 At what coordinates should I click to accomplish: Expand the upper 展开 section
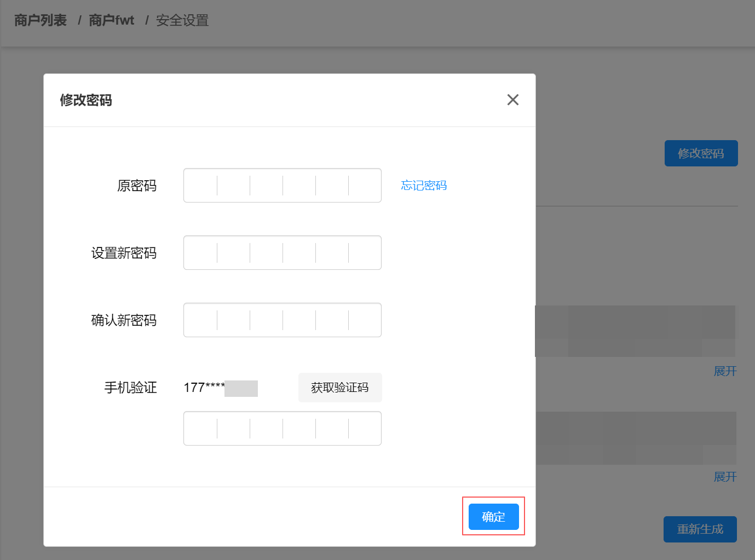(x=724, y=371)
